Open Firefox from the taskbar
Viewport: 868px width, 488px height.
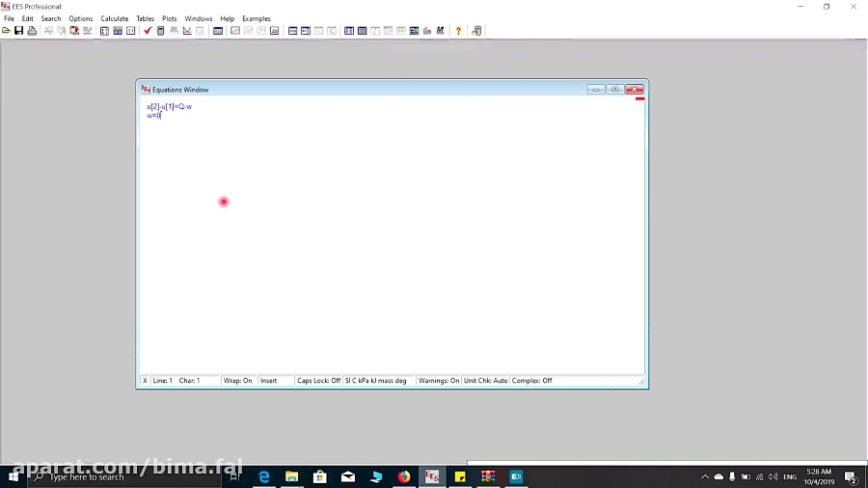click(x=404, y=476)
